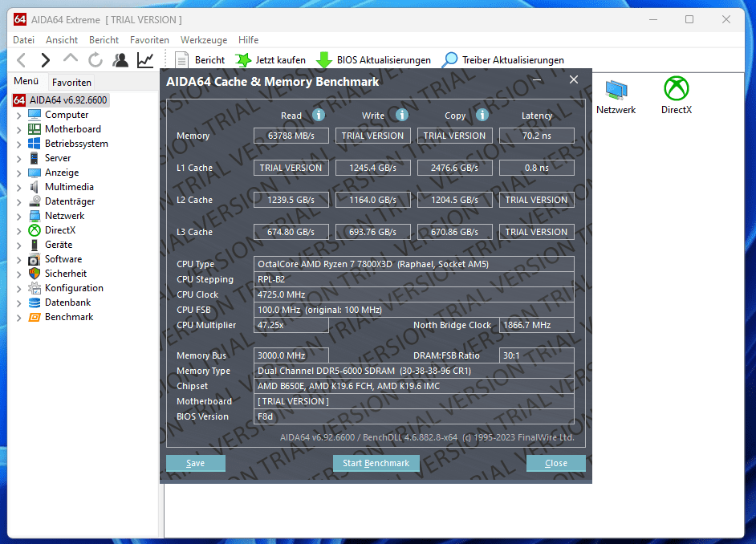
Task: Go up one level with the up arrow icon
Action: click(x=71, y=59)
